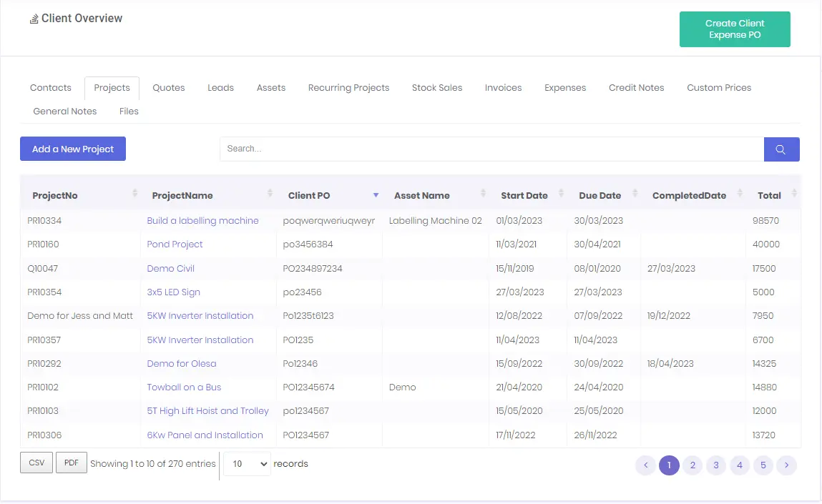
Task: Click the Total column sort icon
Action: pyautogui.click(x=794, y=194)
